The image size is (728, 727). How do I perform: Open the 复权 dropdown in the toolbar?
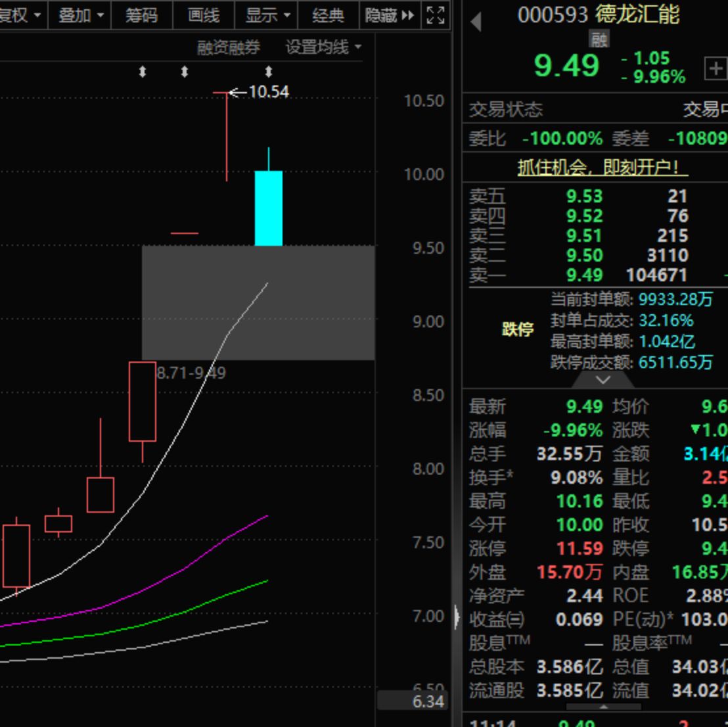(21, 15)
